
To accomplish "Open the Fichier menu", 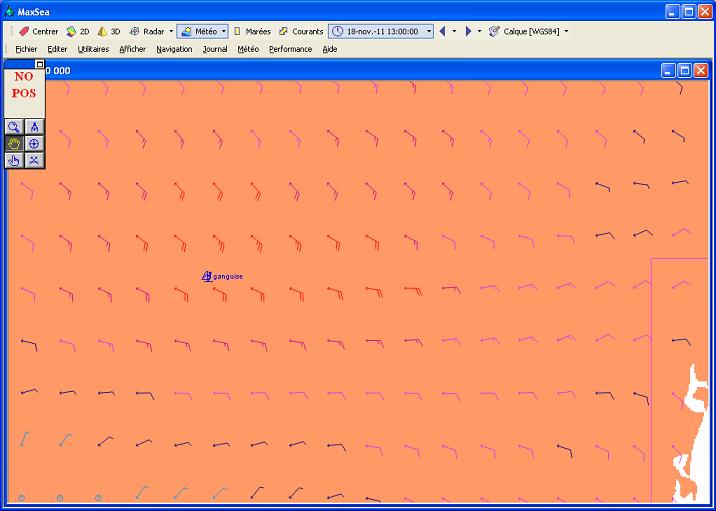I will pyautogui.click(x=26, y=49).
